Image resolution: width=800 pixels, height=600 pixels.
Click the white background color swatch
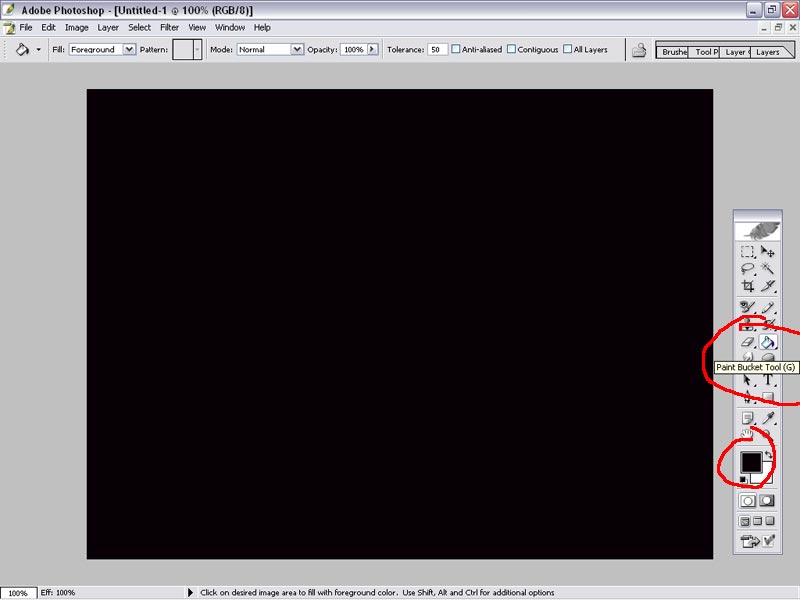pyautogui.click(x=767, y=478)
